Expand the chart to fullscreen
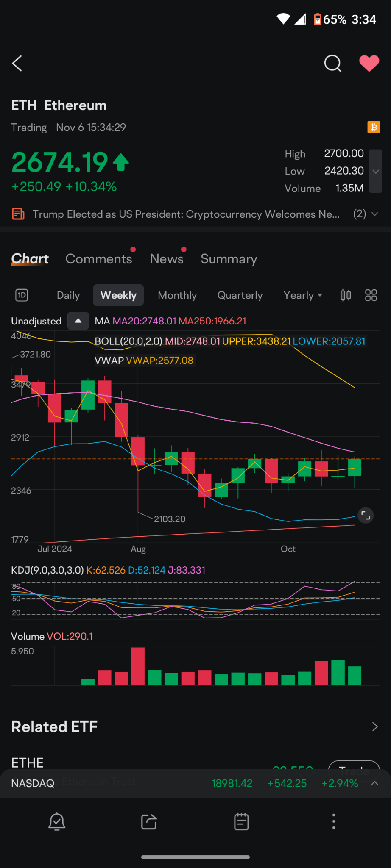 click(366, 516)
